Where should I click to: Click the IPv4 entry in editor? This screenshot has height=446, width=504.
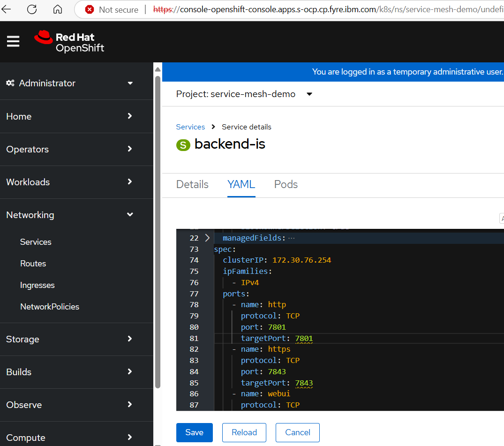click(x=250, y=283)
